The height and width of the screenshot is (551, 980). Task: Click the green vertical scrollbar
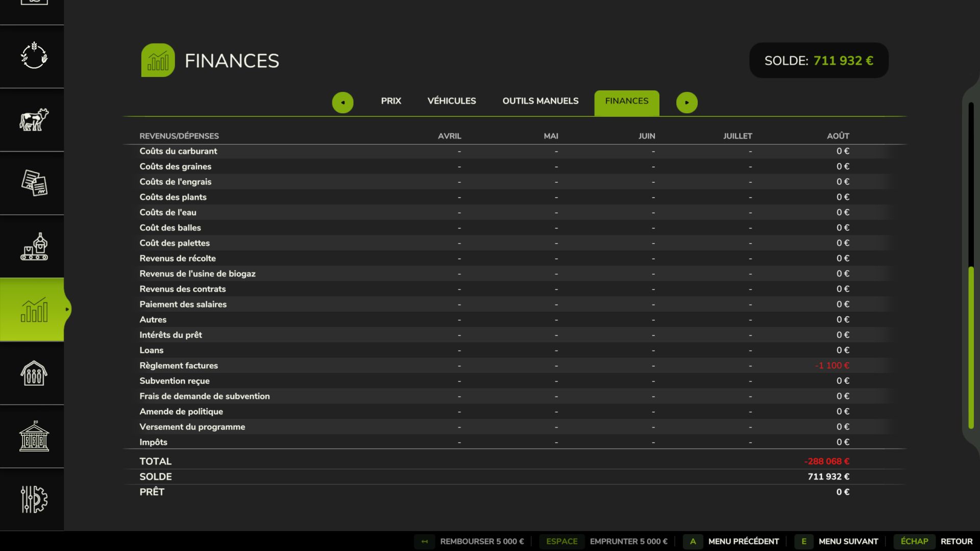coord(971,347)
